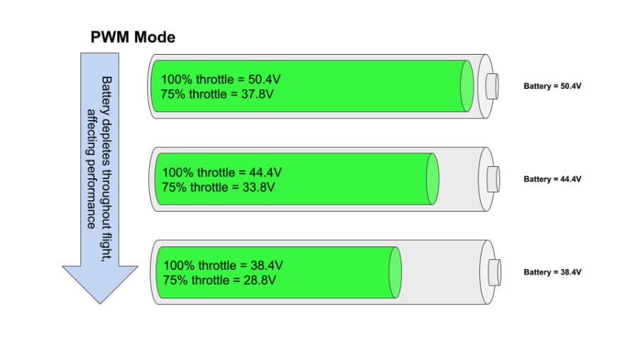Click "100% throttle = 38.4V" text
Screen dimensions: 644x353
224,265
